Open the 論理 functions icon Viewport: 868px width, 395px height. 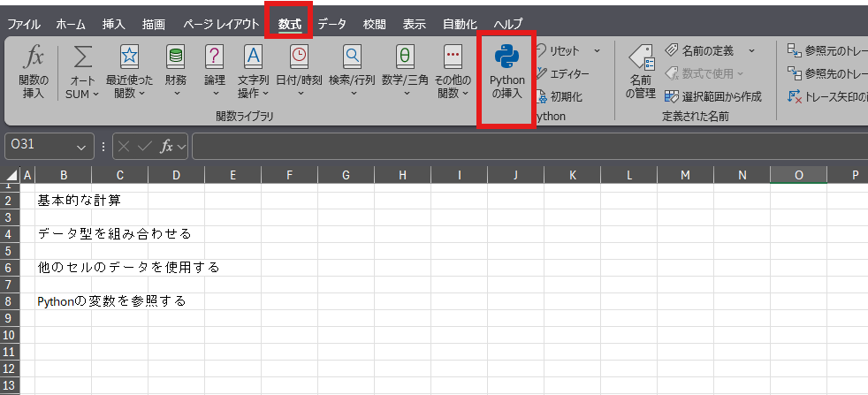(x=214, y=57)
